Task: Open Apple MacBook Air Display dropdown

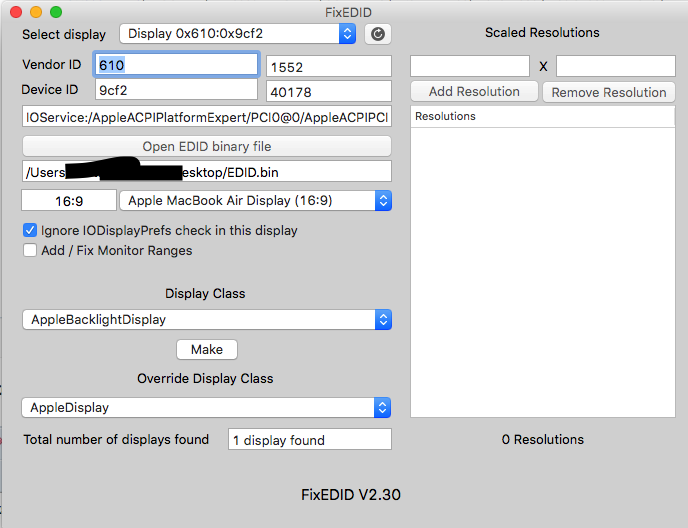Action: pyautogui.click(x=255, y=201)
